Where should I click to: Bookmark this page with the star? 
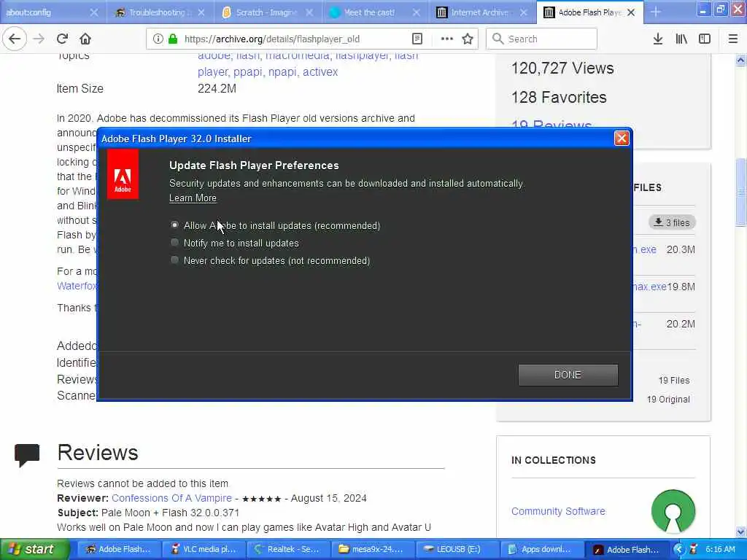click(x=468, y=39)
